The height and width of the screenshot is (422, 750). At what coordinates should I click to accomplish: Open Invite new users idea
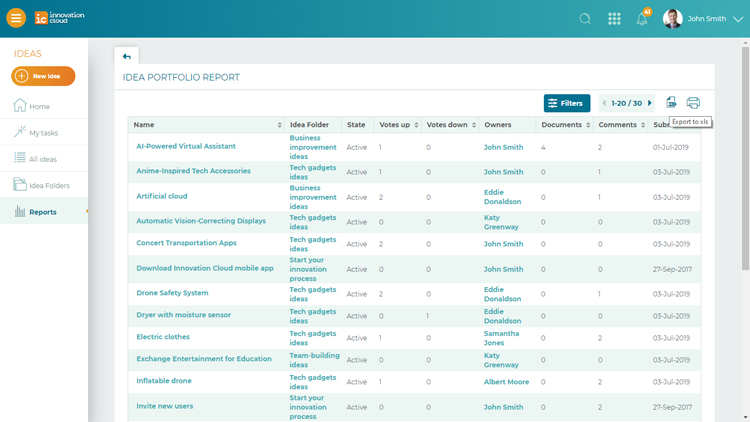tap(165, 406)
